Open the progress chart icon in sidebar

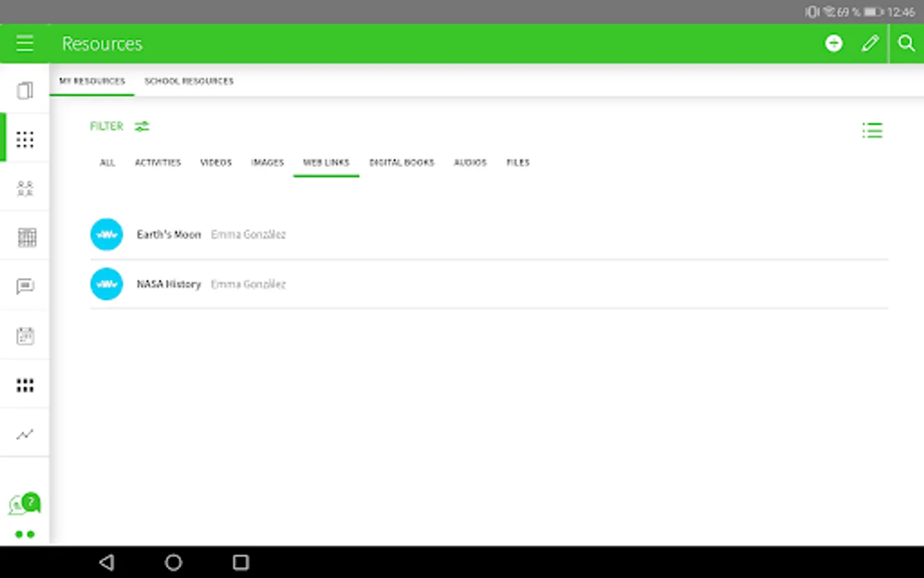25,434
